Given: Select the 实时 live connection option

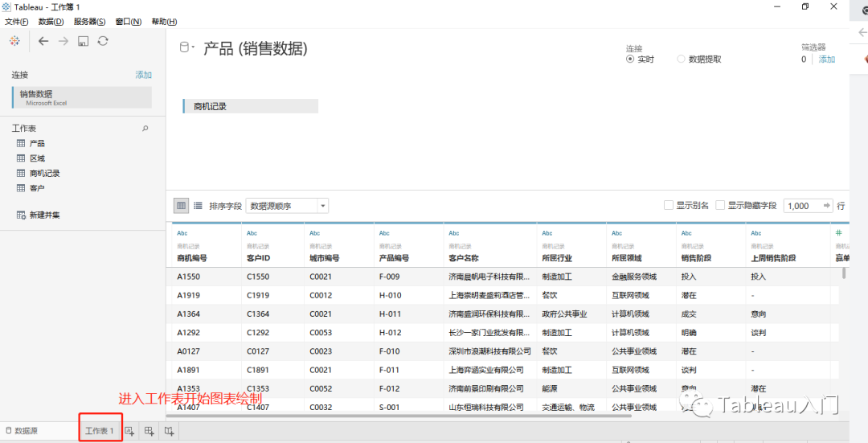Looking at the screenshot, I should (630, 59).
